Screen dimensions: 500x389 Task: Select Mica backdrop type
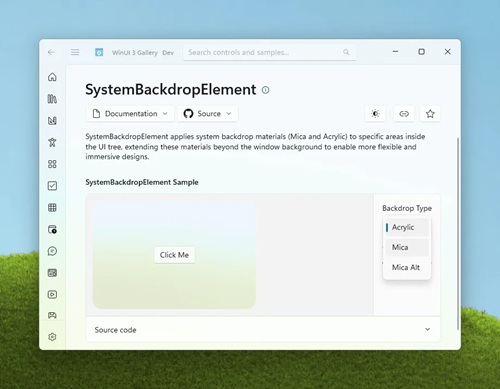coord(407,247)
